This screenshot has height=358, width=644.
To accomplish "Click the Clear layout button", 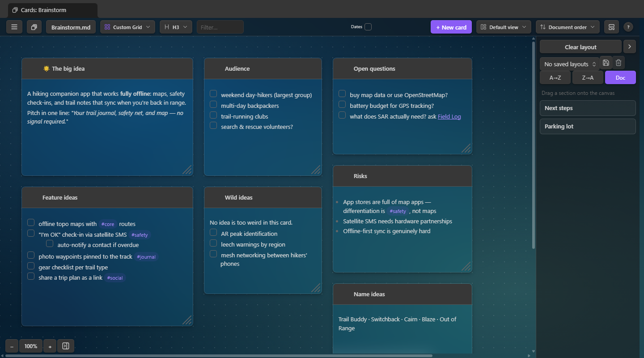I will pyautogui.click(x=580, y=47).
